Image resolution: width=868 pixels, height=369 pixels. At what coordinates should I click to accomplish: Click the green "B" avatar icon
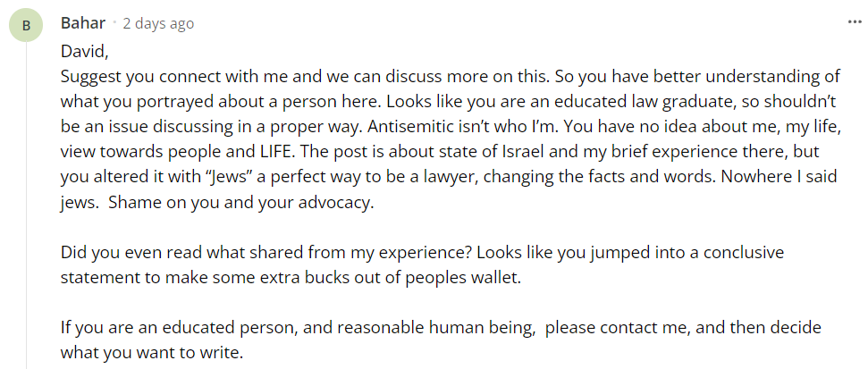(26, 25)
